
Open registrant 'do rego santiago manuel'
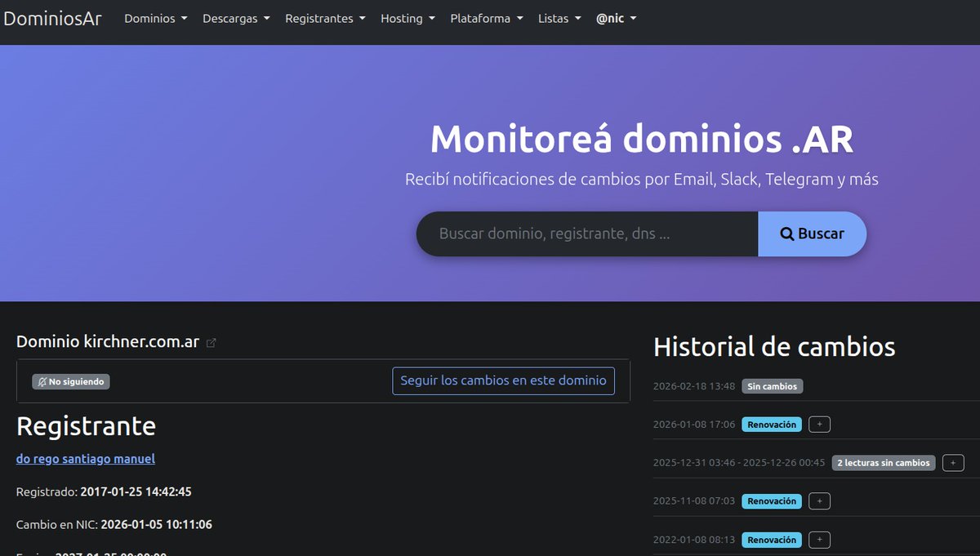(85, 459)
